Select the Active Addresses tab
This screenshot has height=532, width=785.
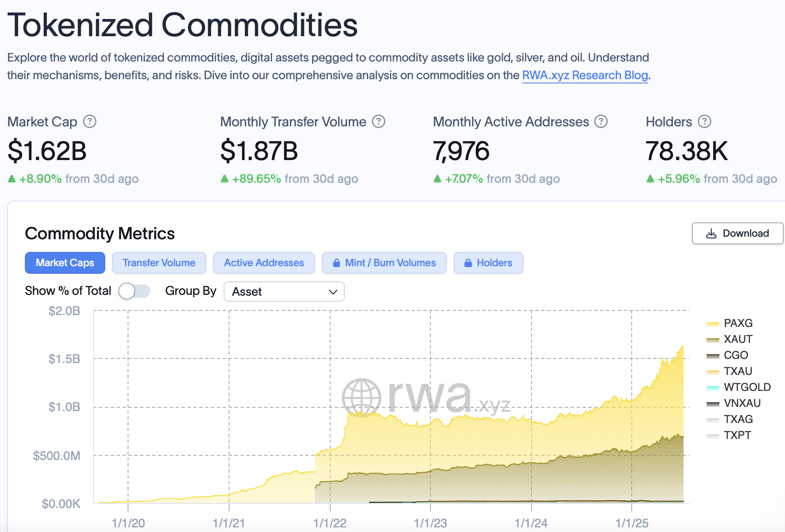264,263
